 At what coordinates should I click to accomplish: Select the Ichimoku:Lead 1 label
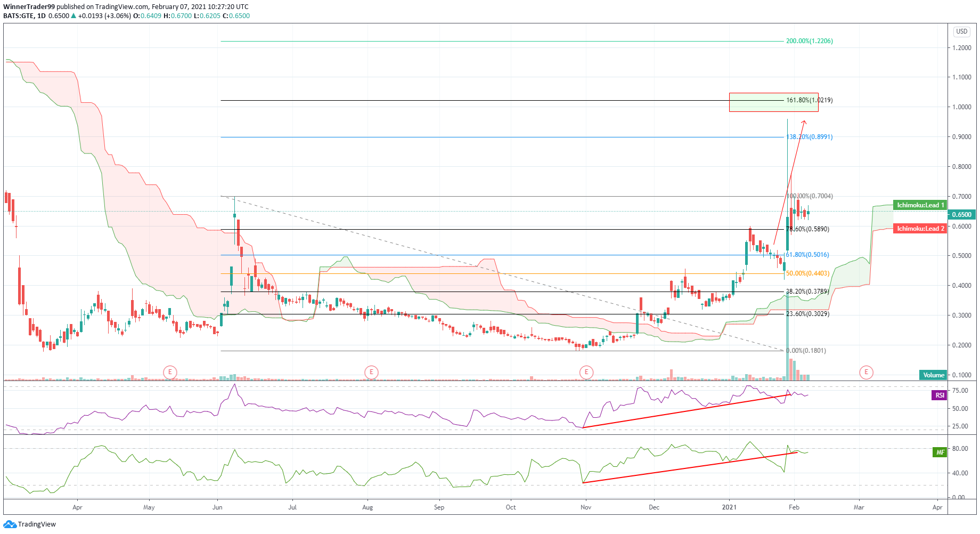pos(920,205)
